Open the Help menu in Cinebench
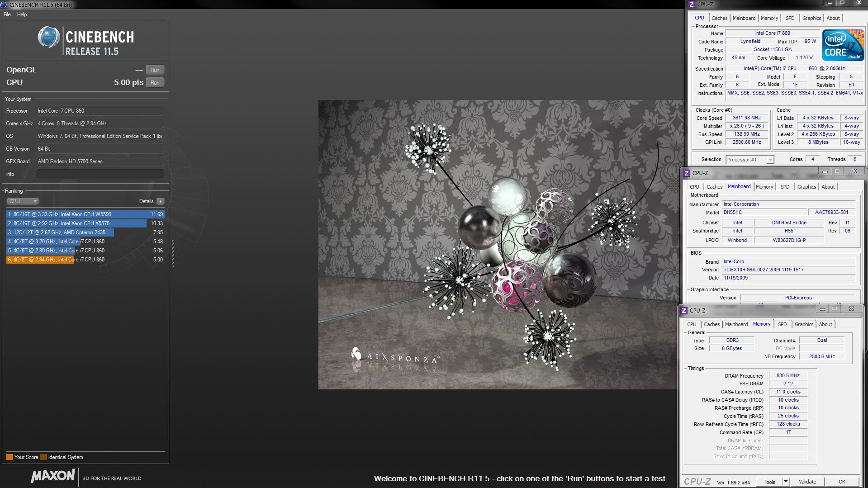This screenshot has height=488, width=868. pos(22,14)
